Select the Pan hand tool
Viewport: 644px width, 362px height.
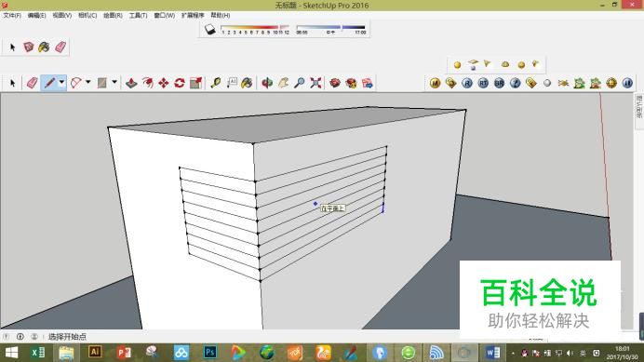284,83
